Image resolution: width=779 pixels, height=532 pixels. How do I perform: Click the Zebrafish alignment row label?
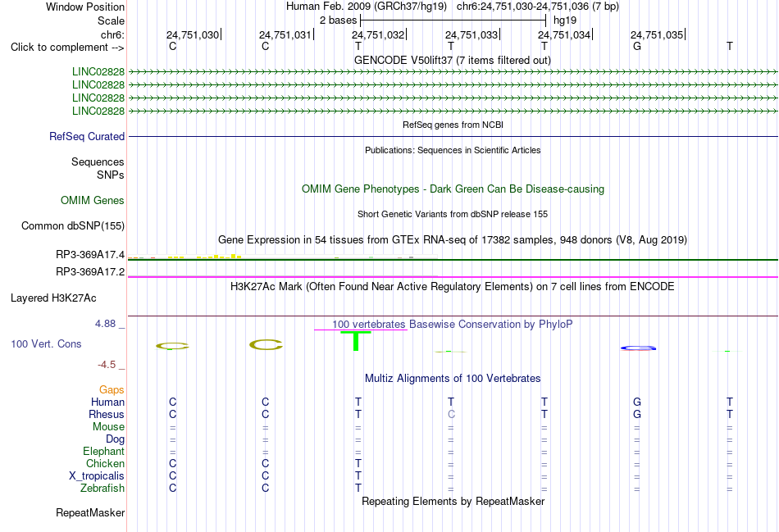point(102,489)
